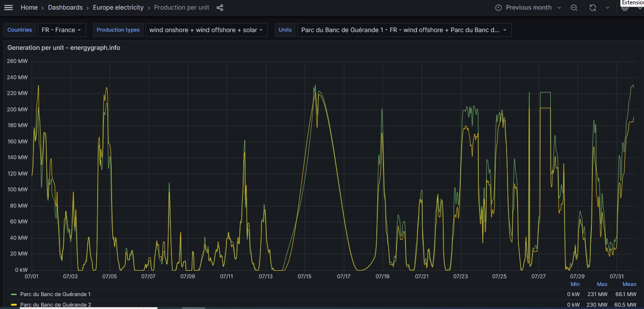Open the main hamburger navigation menu
This screenshot has width=644, height=309.
click(x=9, y=8)
